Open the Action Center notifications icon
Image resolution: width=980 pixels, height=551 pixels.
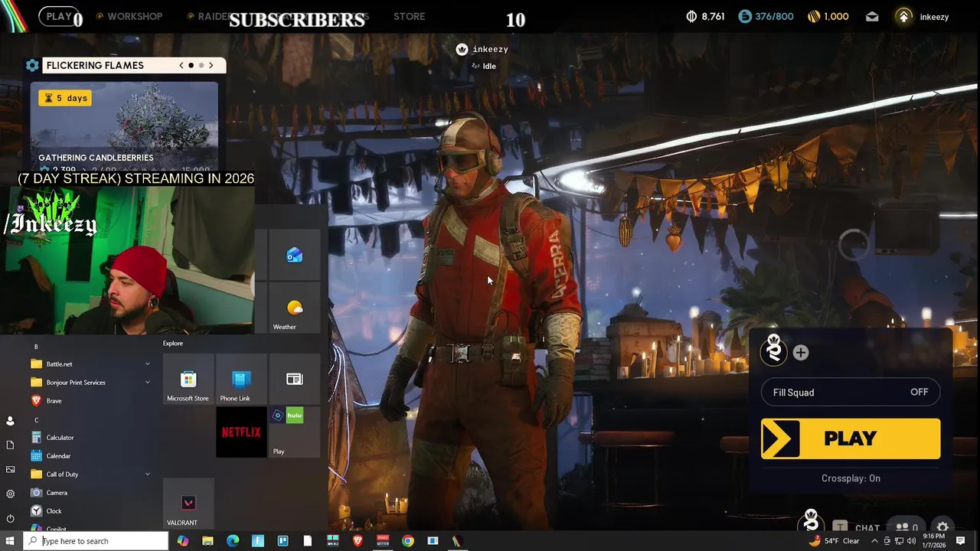(x=961, y=541)
